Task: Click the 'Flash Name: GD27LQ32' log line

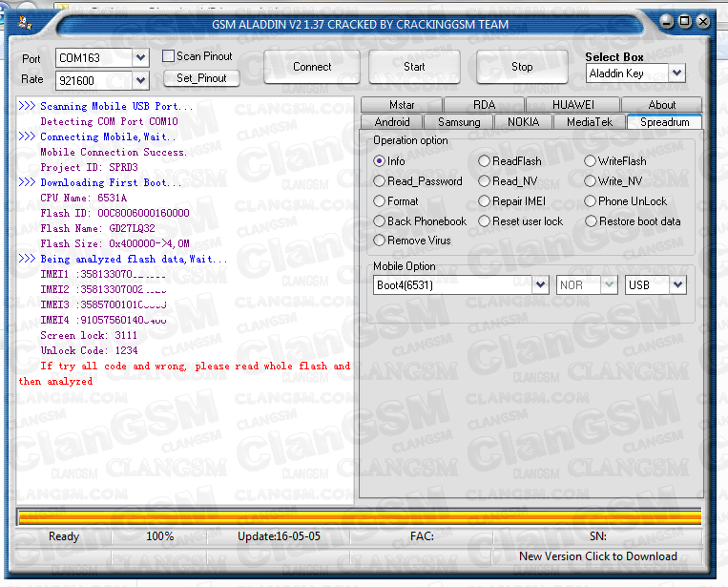Action: (x=97, y=228)
